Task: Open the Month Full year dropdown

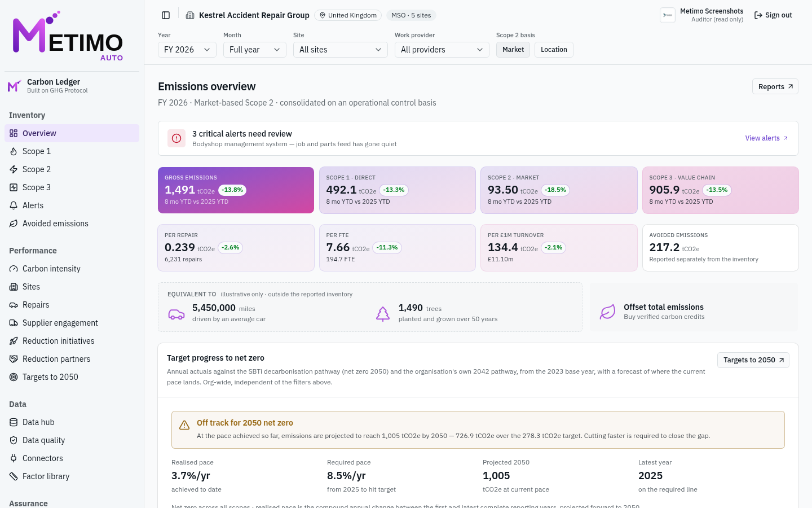Action: point(255,50)
